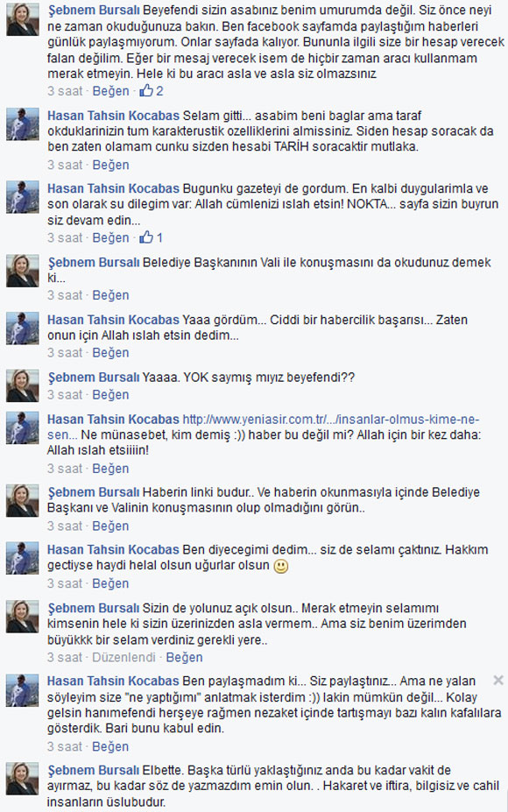Click Beğen next to Düzenlendi label
508x812 pixels.
(184, 657)
